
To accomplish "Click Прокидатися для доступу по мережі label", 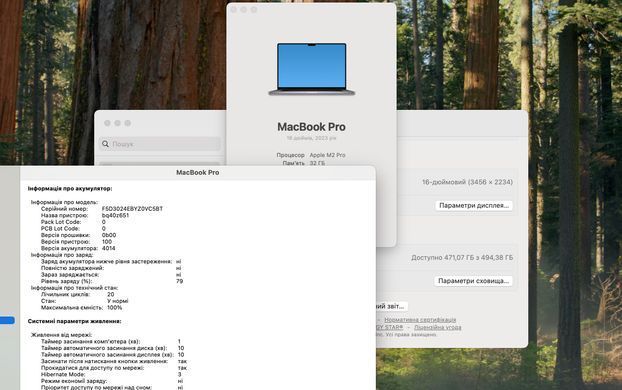I will pos(92,368).
